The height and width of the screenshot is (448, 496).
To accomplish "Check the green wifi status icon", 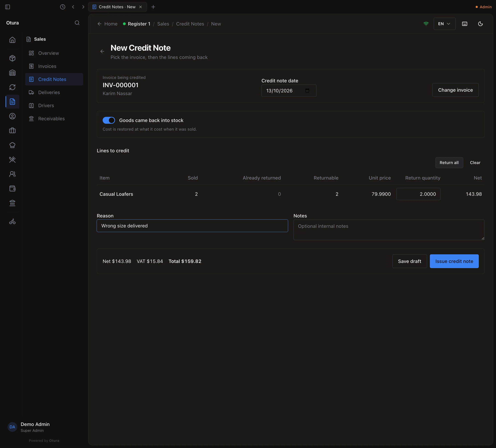I will 426,24.
